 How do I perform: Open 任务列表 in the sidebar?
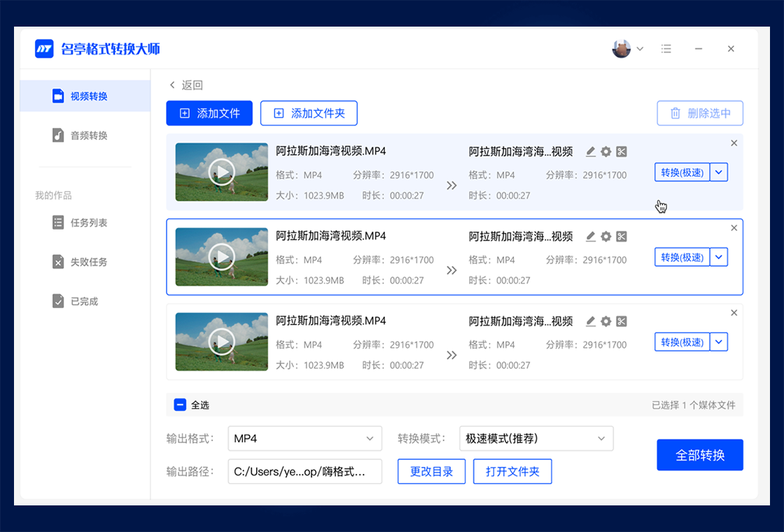tap(88, 223)
